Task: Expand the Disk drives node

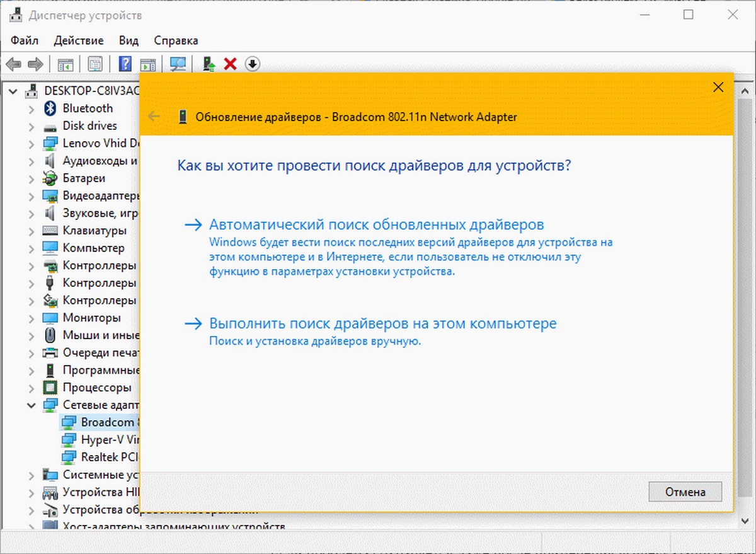Action: pos(31,126)
